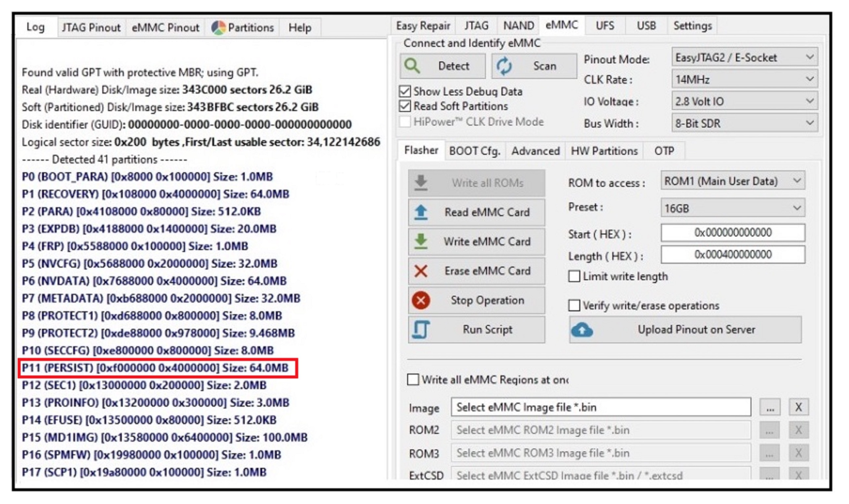This screenshot has height=504, width=849.
Task: Open the Partitions tab with pie icon
Action: [x=242, y=27]
